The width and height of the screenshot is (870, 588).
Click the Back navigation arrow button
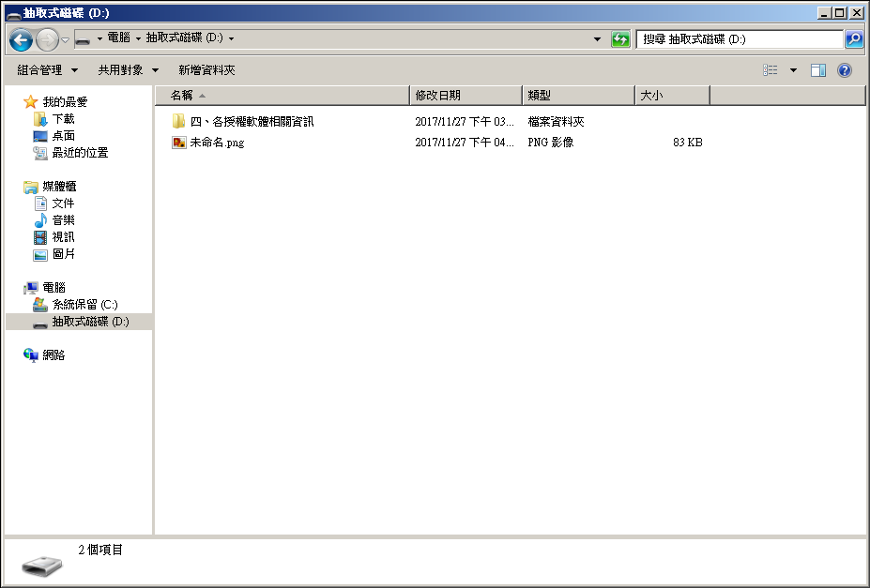pyautogui.click(x=21, y=39)
